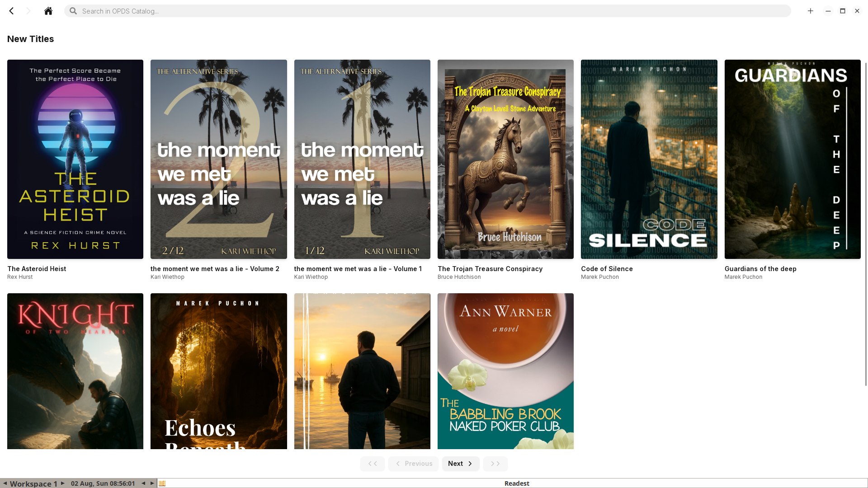Focus the Search in OPDS Catalog field
This screenshot has height=488, width=868.
click(x=428, y=11)
